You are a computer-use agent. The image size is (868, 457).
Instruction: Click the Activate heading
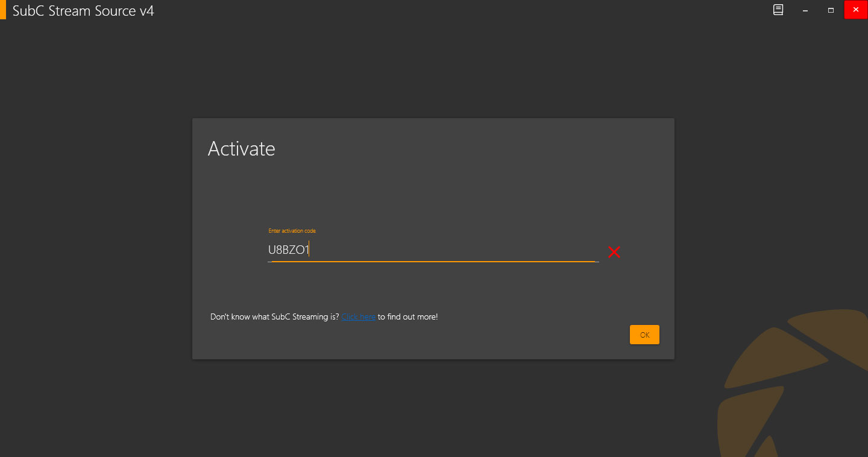click(241, 148)
